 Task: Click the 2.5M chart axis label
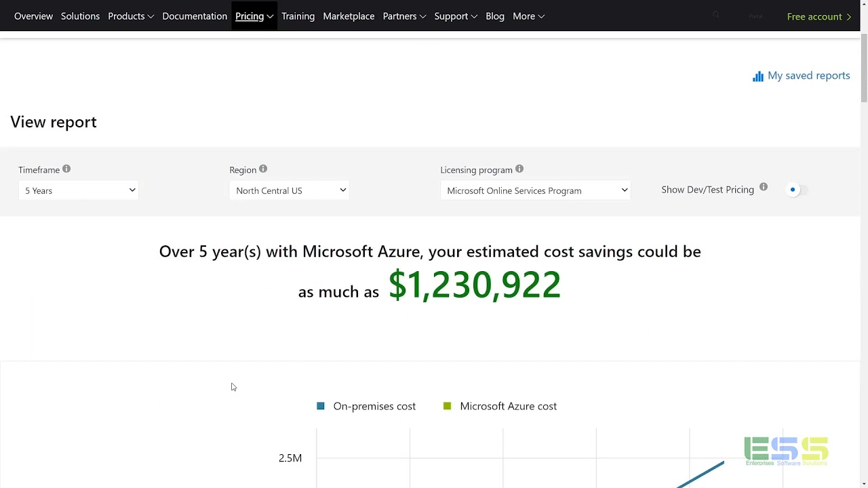click(290, 458)
